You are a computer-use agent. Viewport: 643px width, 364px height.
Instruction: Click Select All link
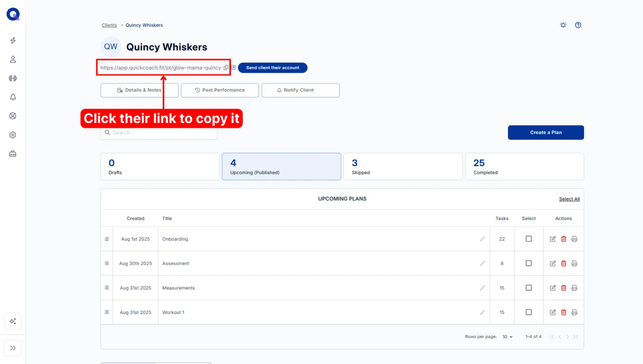(569, 199)
